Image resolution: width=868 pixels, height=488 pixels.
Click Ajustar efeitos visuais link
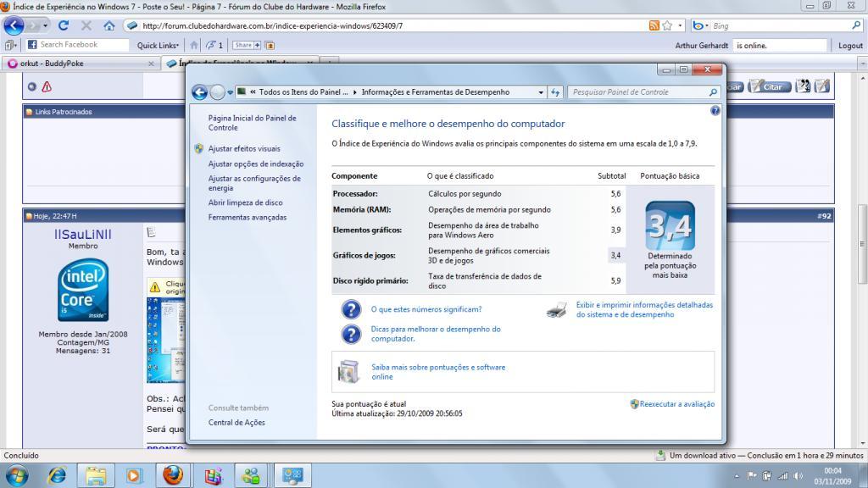pyautogui.click(x=244, y=149)
